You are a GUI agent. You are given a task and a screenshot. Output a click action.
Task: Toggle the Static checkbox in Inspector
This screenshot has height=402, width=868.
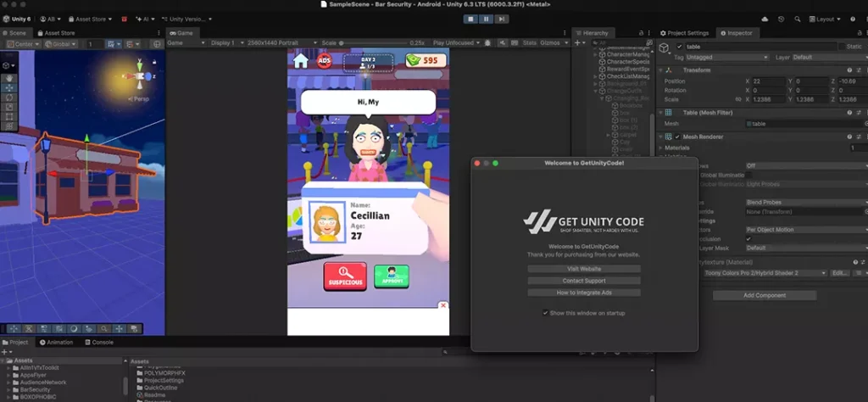842,47
